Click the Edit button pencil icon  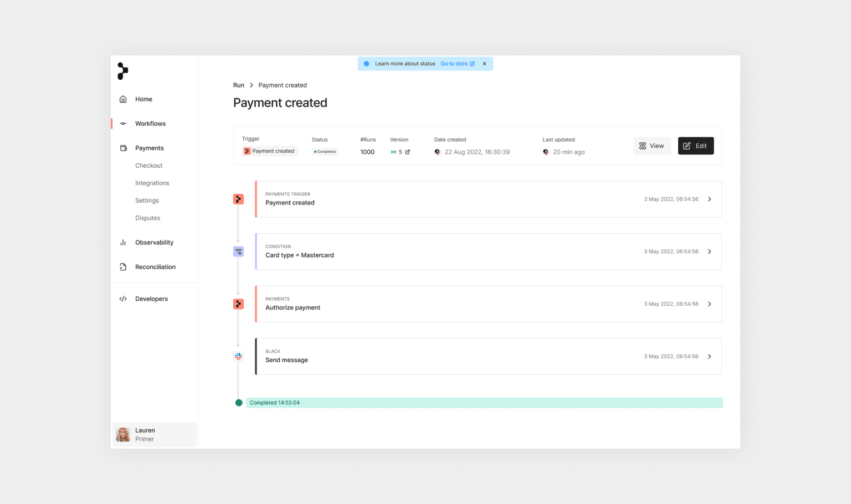(x=687, y=146)
